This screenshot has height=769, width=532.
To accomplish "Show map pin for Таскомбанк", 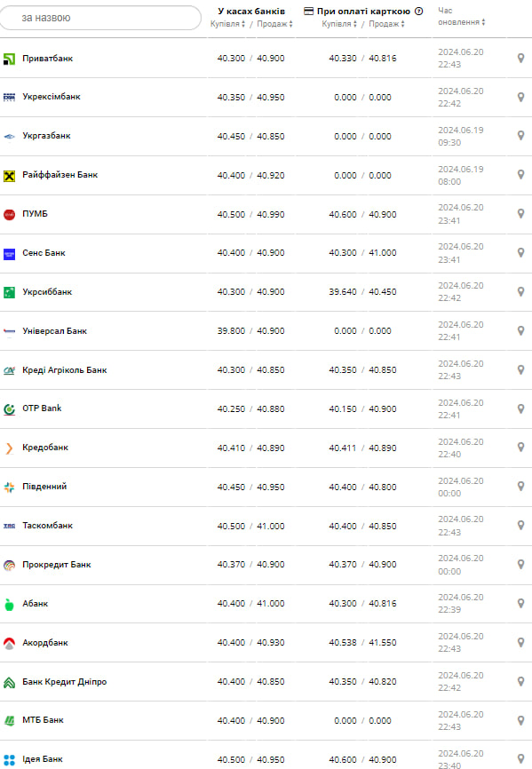I will coord(520,526).
